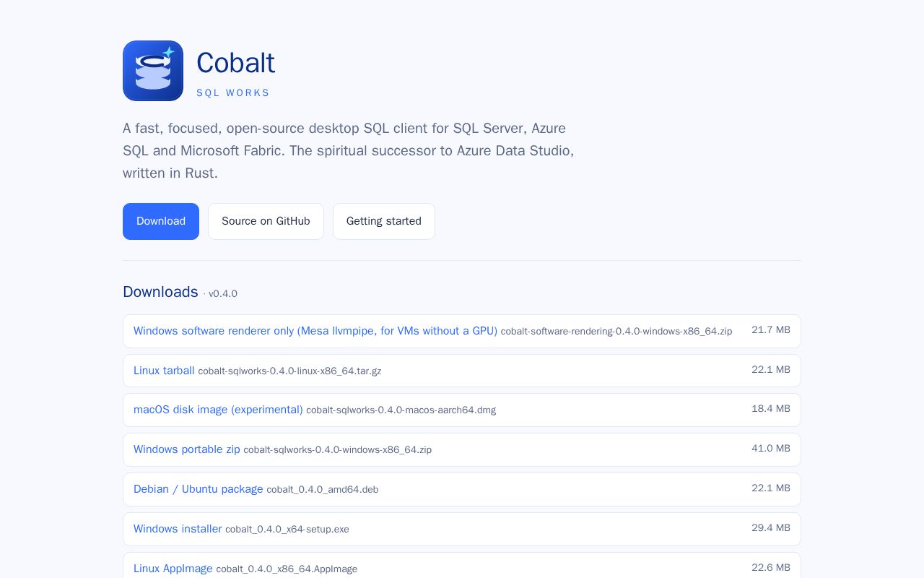Click filename cobalt_0.4.0_x86_64.AppImage
Image resolution: width=924 pixels, height=578 pixels.
click(x=287, y=569)
